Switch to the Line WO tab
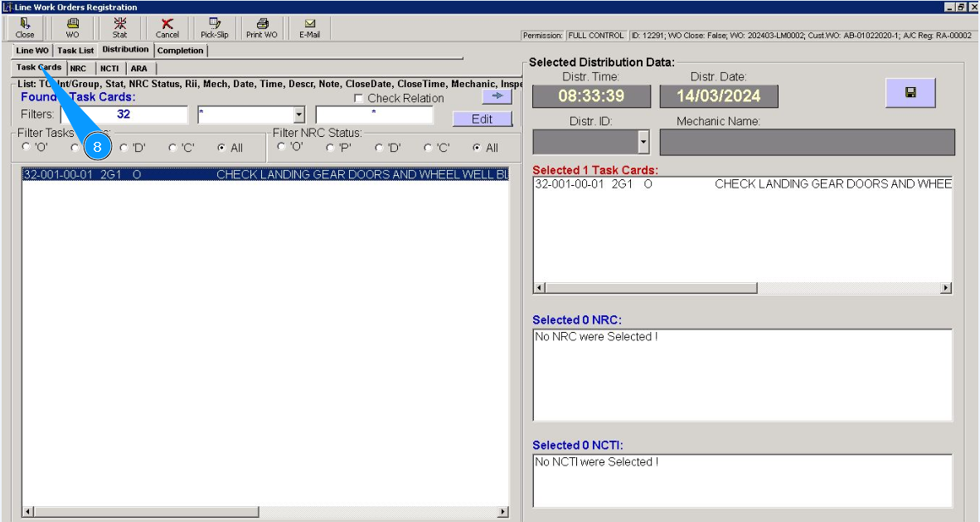980x522 pixels. pos(32,51)
